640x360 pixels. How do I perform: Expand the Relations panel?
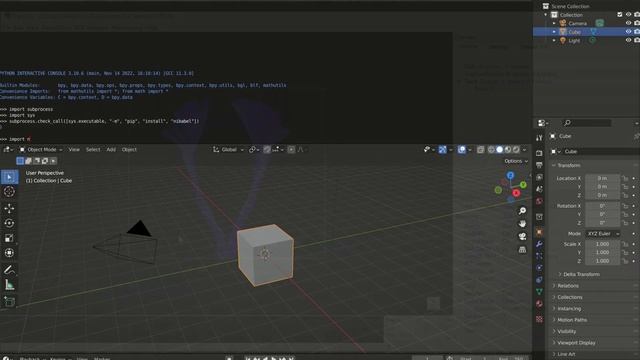568,286
